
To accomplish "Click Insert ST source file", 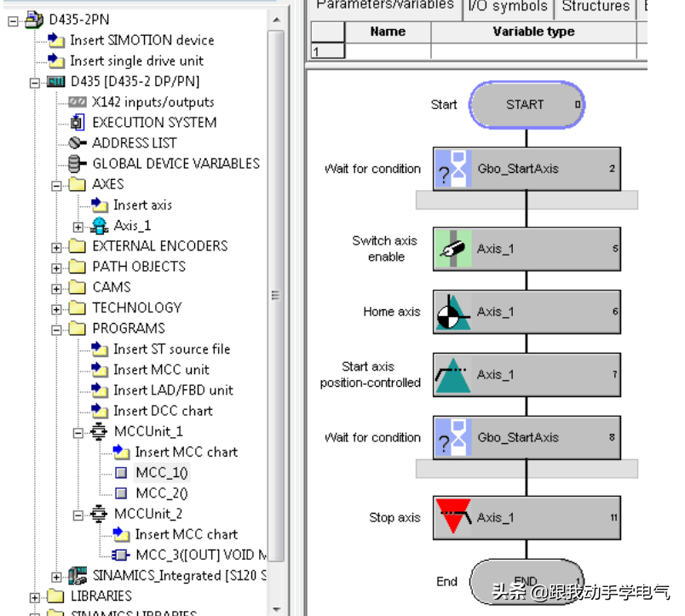I will (171, 349).
